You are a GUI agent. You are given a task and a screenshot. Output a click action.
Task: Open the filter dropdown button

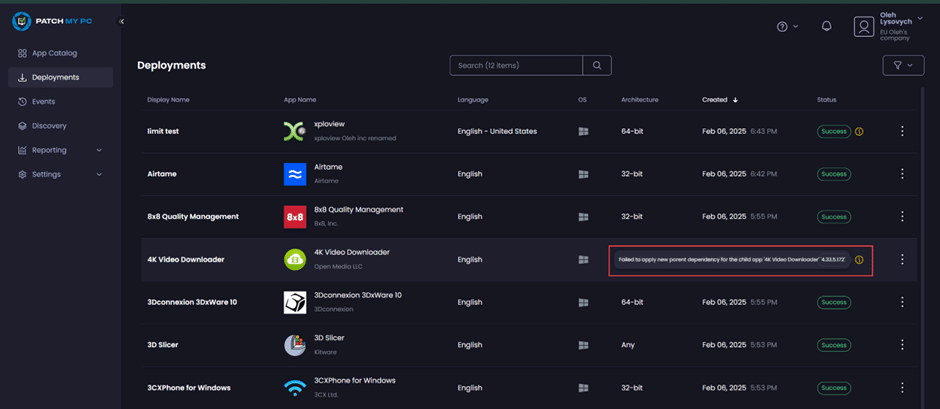click(903, 65)
